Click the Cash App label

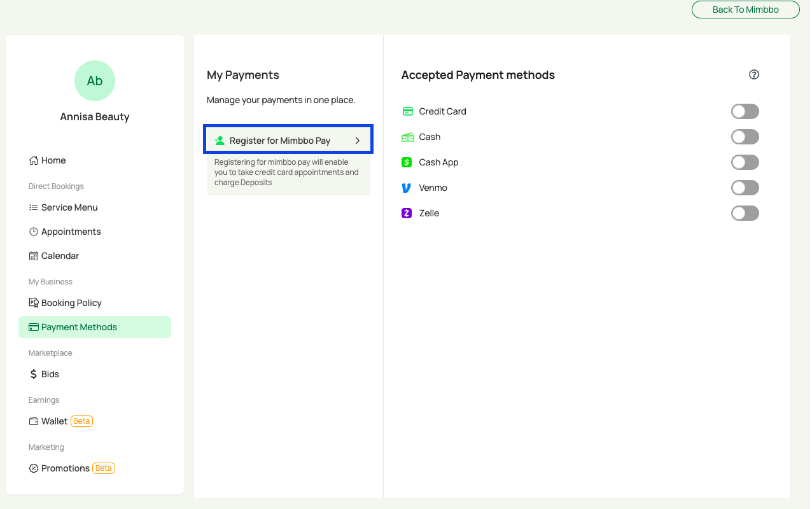[438, 162]
